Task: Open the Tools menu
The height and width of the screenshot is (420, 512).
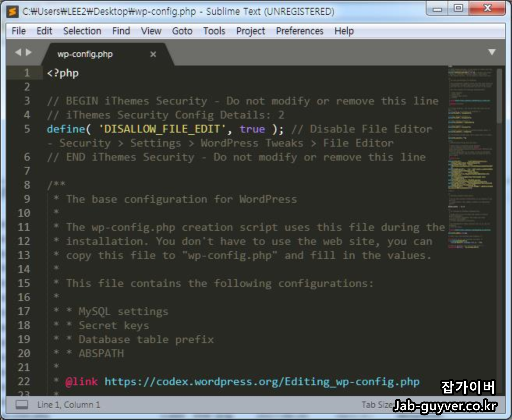Action: click(214, 31)
